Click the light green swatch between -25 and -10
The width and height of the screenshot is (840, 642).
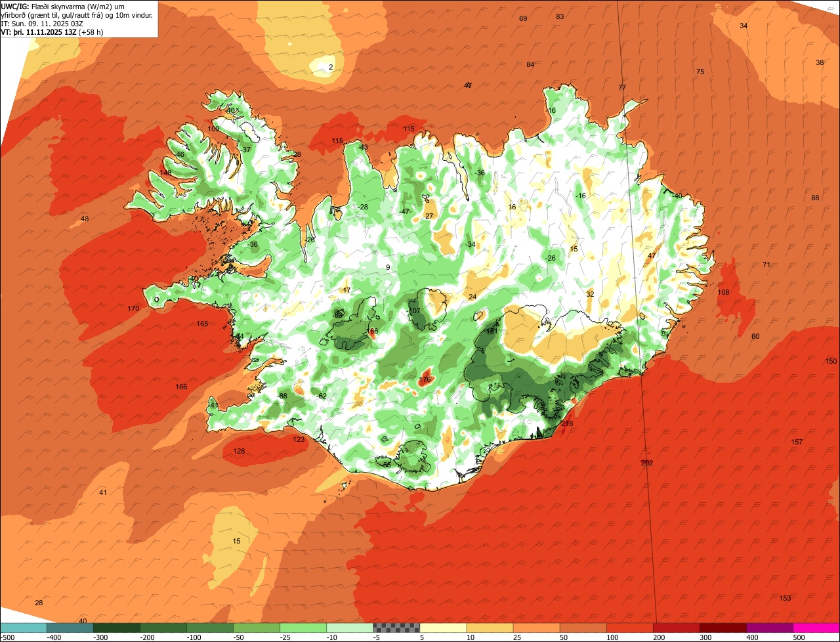click(x=303, y=628)
